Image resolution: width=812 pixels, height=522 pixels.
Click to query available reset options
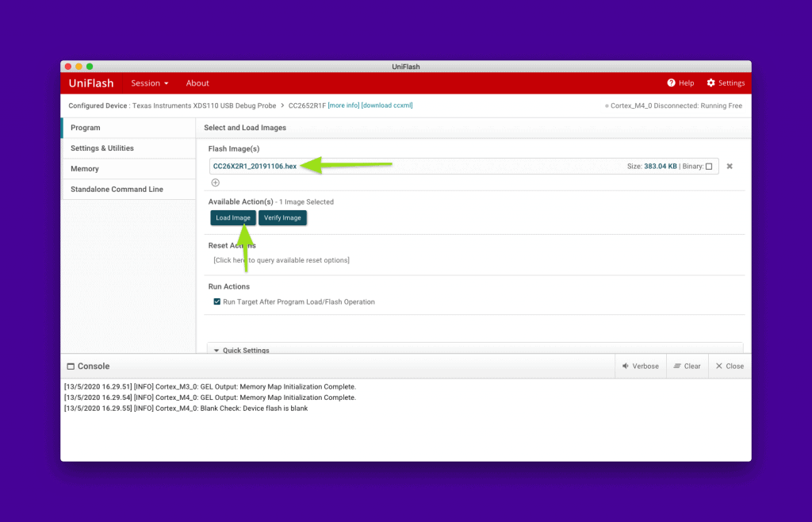point(282,260)
